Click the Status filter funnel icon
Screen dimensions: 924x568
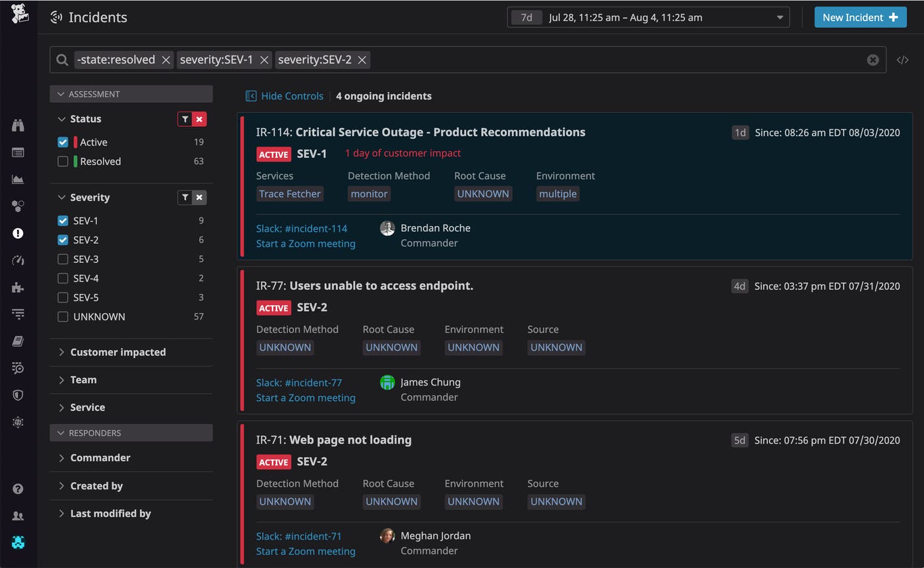pyautogui.click(x=185, y=119)
